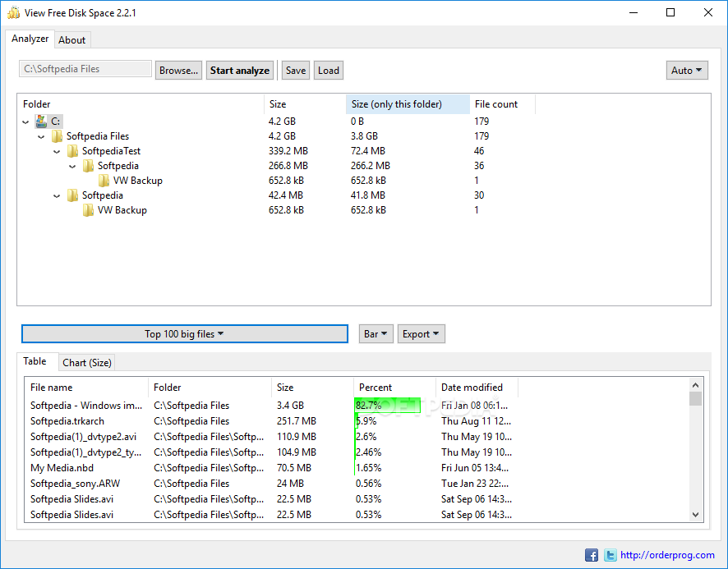Click the path field C:\Softpedia Files
This screenshot has height=569, width=728.
pos(85,69)
